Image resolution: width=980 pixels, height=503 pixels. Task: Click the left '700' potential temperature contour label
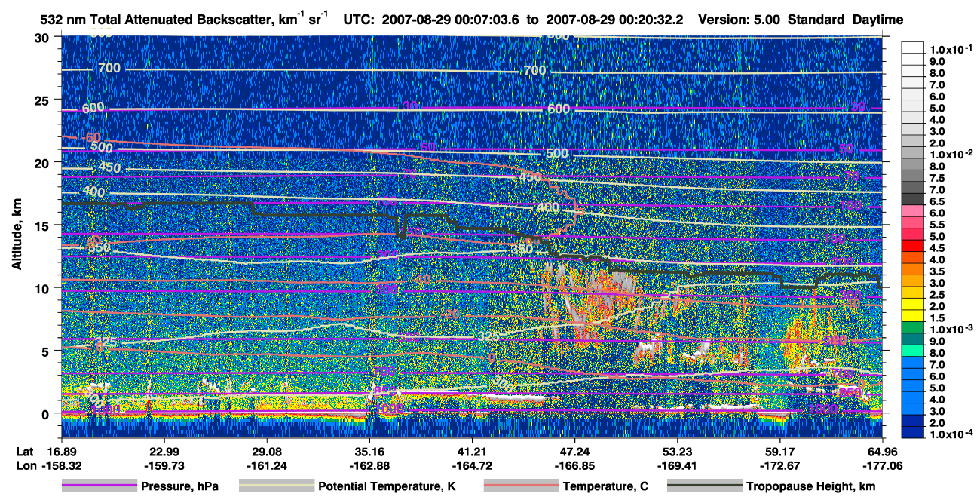click(x=109, y=69)
